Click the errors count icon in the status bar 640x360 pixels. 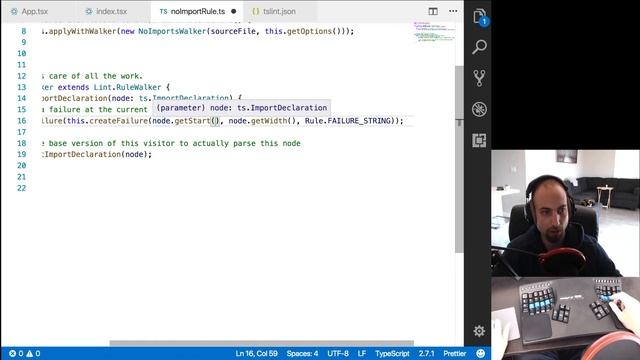pos(16,353)
